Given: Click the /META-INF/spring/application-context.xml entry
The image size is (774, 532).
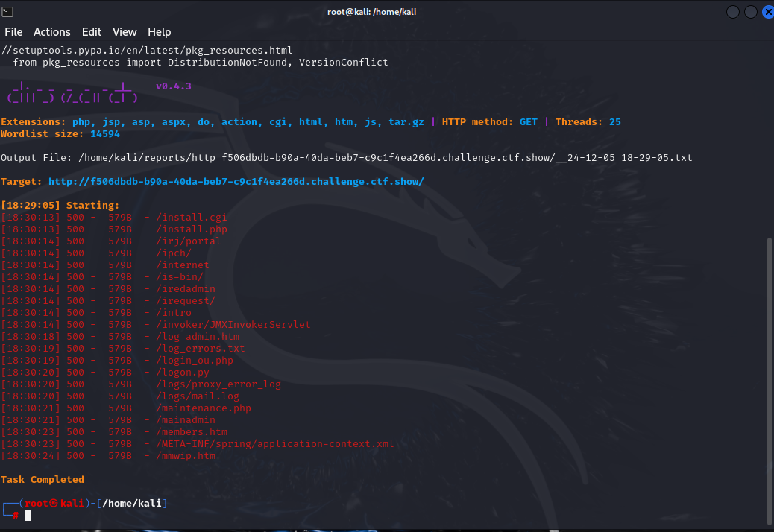Looking at the screenshot, I should coord(274,444).
